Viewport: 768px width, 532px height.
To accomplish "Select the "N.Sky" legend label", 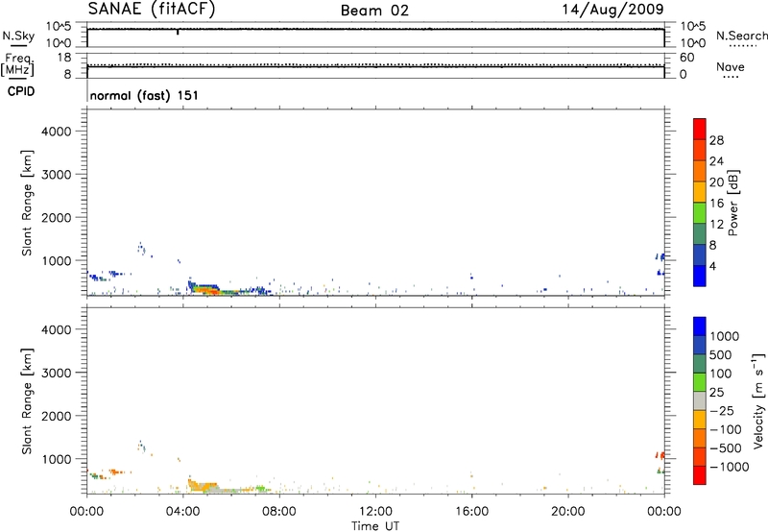I will (x=18, y=36).
